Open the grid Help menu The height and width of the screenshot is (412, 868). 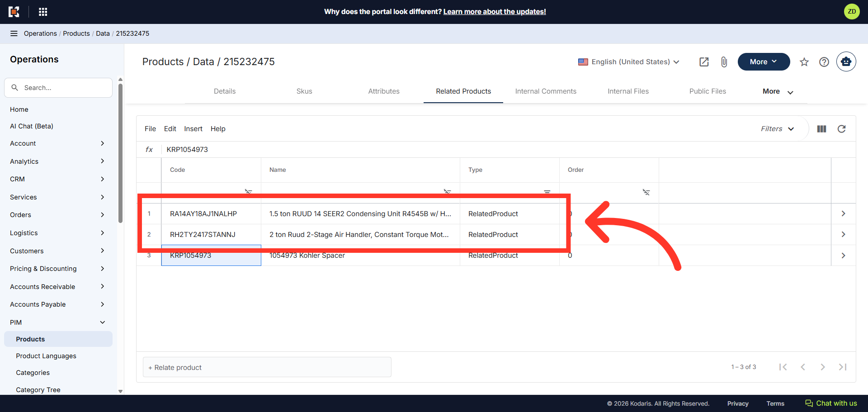pyautogui.click(x=218, y=129)
